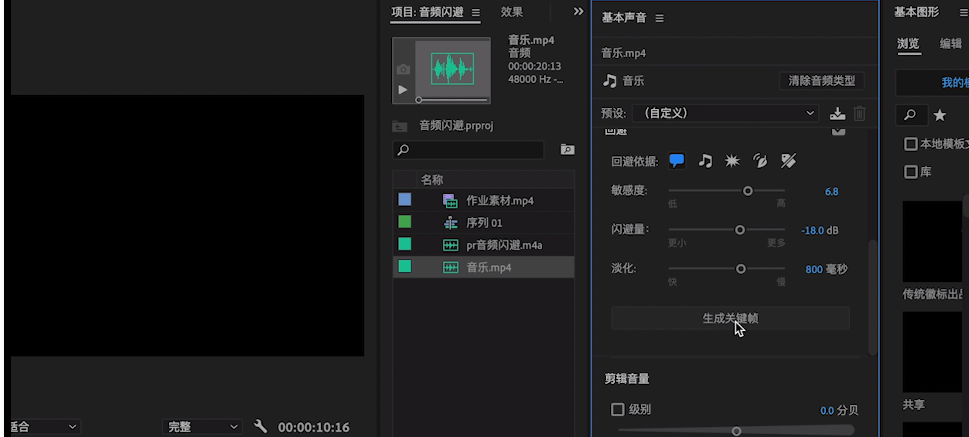This screenshot has height=437, width=969.
Task: Select 序列 01 in the project list
Action: pos(484,223)
